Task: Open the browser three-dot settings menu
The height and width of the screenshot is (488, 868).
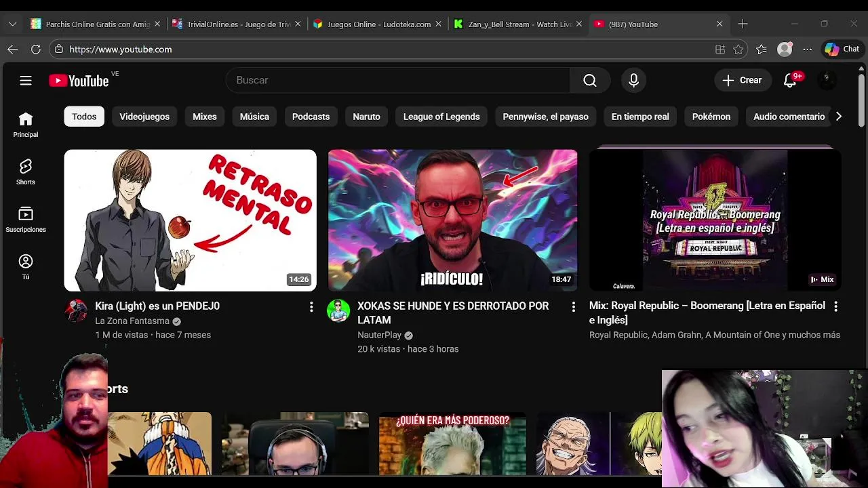Action: (807, 49)
